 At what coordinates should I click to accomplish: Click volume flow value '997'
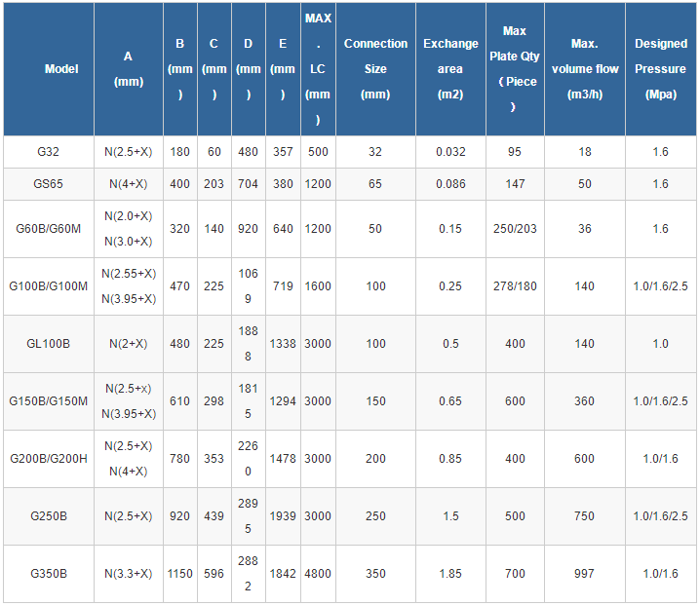click(584, 574)
